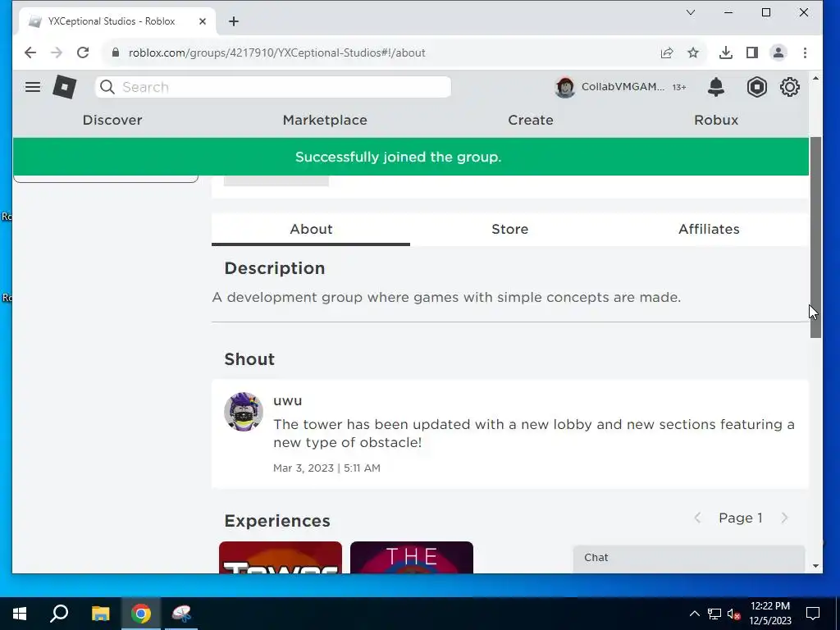
Task: Click the Roblox logo home icon
Action: 64,87
